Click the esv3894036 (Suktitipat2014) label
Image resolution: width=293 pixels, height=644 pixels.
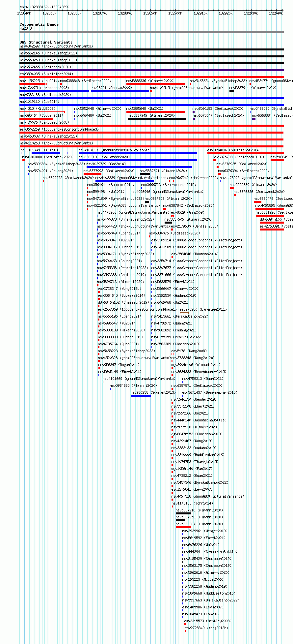(x=234, y=150)
